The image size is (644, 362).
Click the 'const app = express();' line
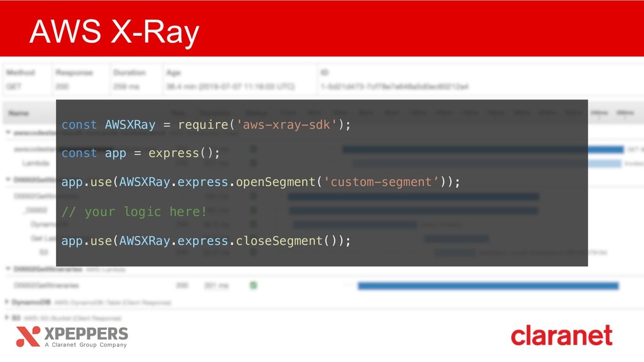[141, 153]
